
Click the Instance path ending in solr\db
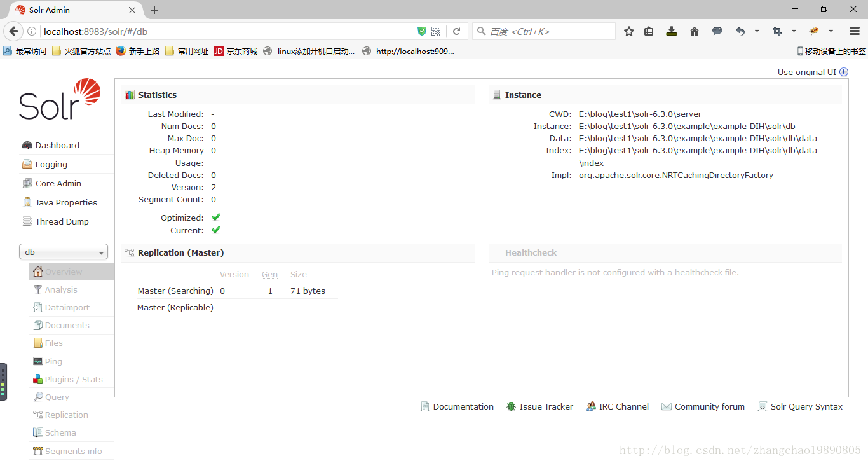[x=687, y=126]
